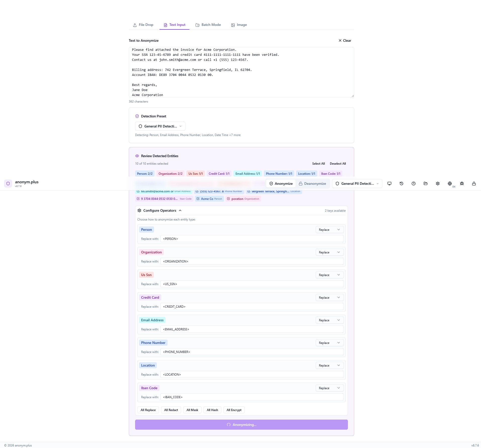
Task: Open the history clock icon
Action: [402, 184]
